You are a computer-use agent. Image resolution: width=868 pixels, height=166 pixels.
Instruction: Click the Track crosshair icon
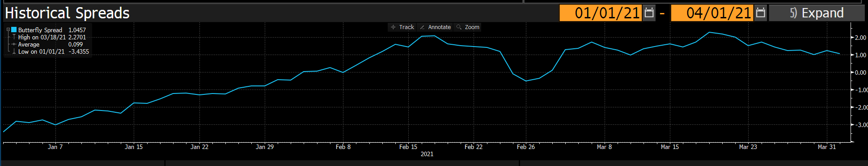[x=393, y=27]
